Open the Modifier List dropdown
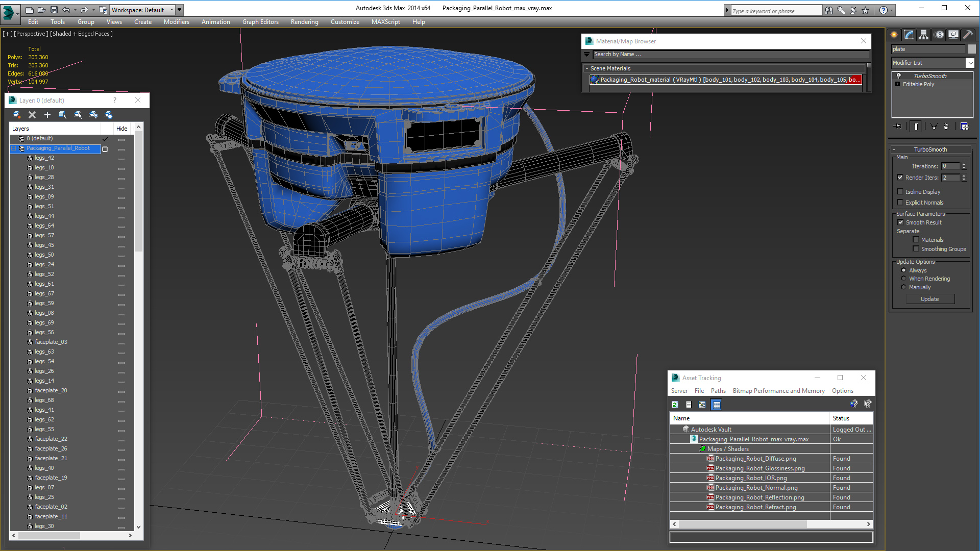The width and height of the screenshot is (980, 551). tap(970, 63)
